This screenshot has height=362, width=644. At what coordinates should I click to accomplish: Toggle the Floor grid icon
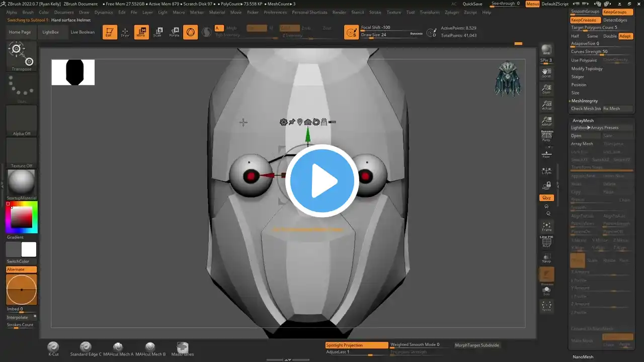click(546, 153)
